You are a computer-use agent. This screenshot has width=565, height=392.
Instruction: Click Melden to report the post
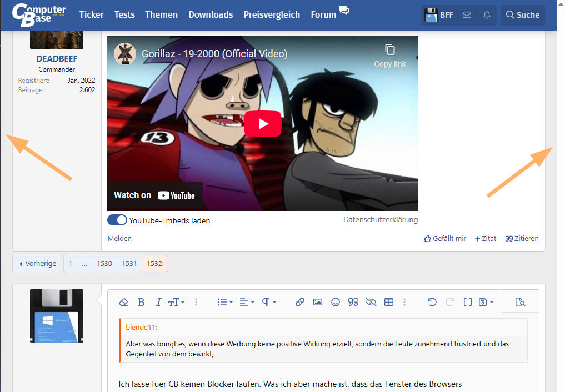[119, 239]
